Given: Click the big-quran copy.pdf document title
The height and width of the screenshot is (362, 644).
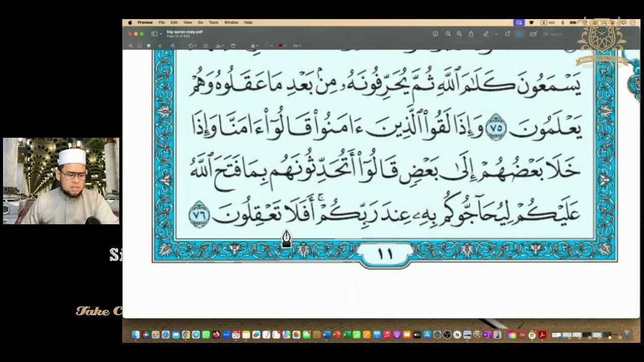Looking at the screenshot, I should click(185, 32).
